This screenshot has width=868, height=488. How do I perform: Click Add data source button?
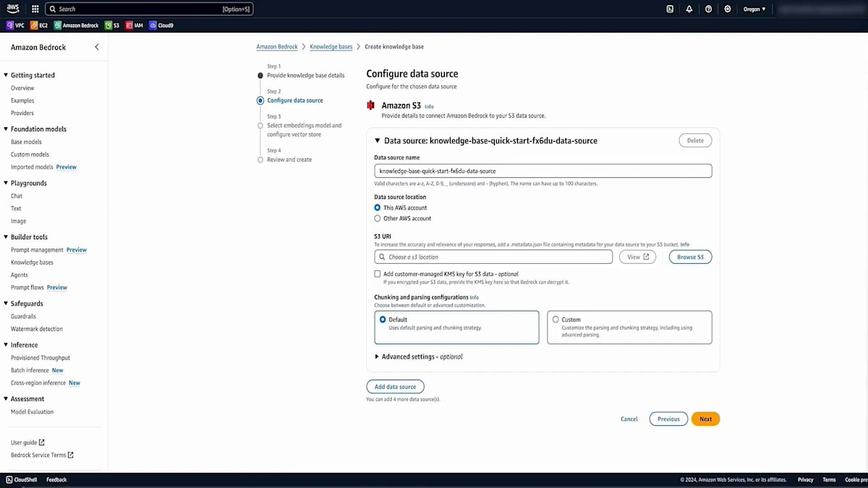pyautogui.click(x=395, y=387)
